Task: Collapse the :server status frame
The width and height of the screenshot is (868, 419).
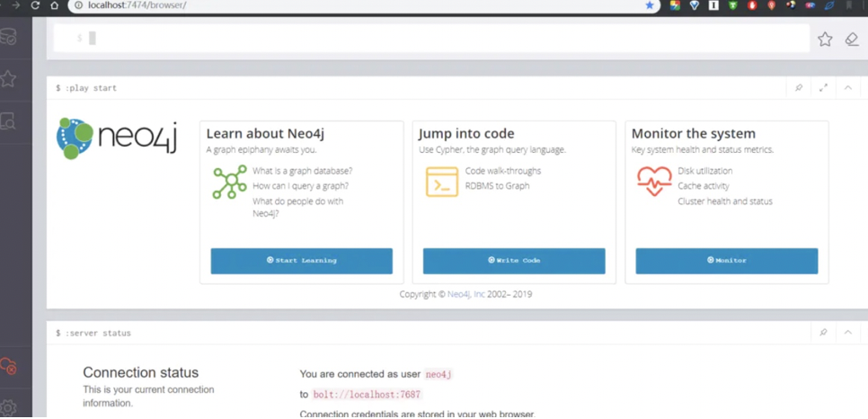Action: 847,333
